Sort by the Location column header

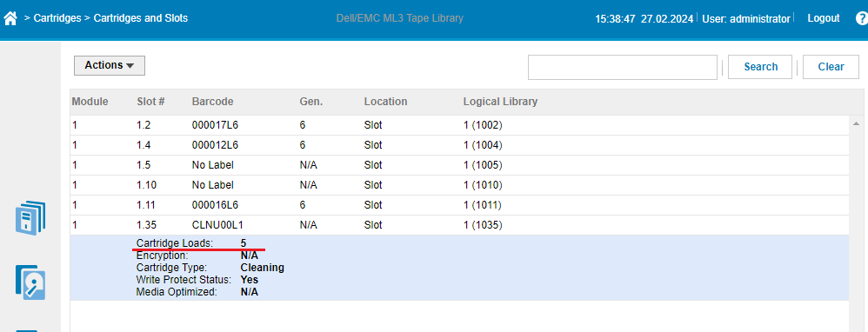[x=385, y=102]
